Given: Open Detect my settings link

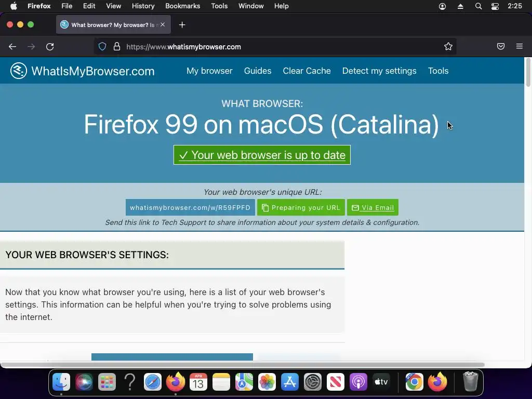Looking at the screenshot, I should [379, 71].
